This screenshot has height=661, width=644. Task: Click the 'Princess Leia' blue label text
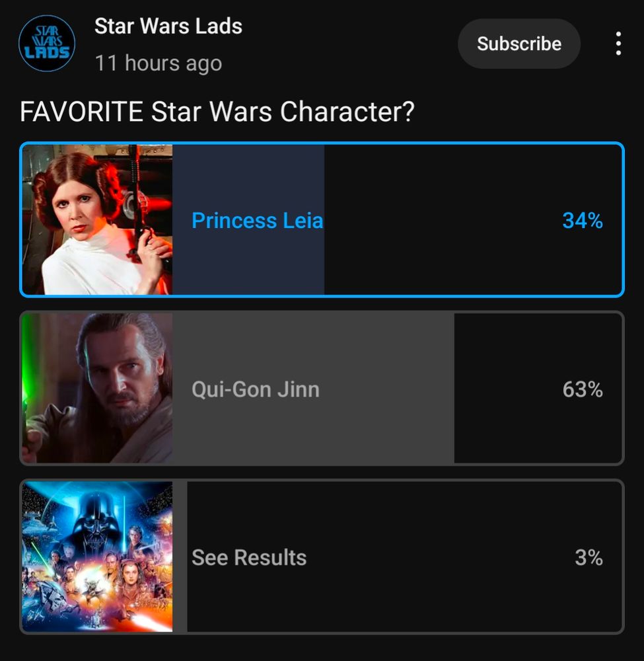point(258,221)
